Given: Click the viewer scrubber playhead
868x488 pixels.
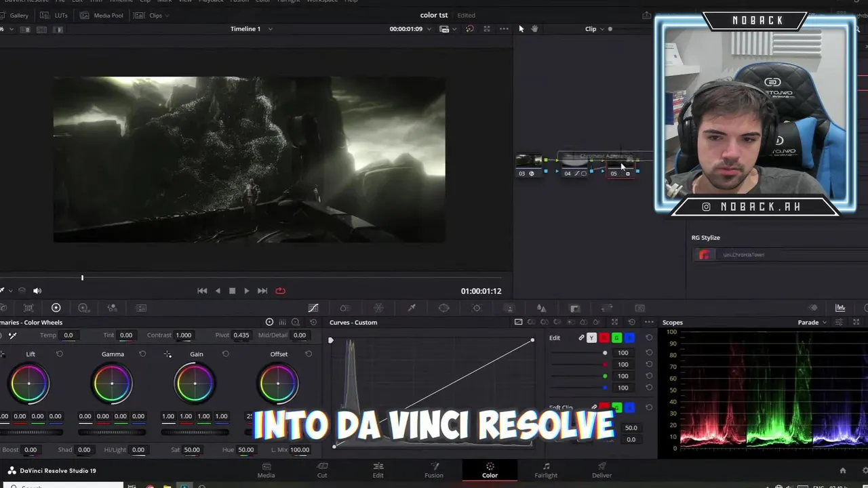Looking at the screenshot, I should pos(82,277).
